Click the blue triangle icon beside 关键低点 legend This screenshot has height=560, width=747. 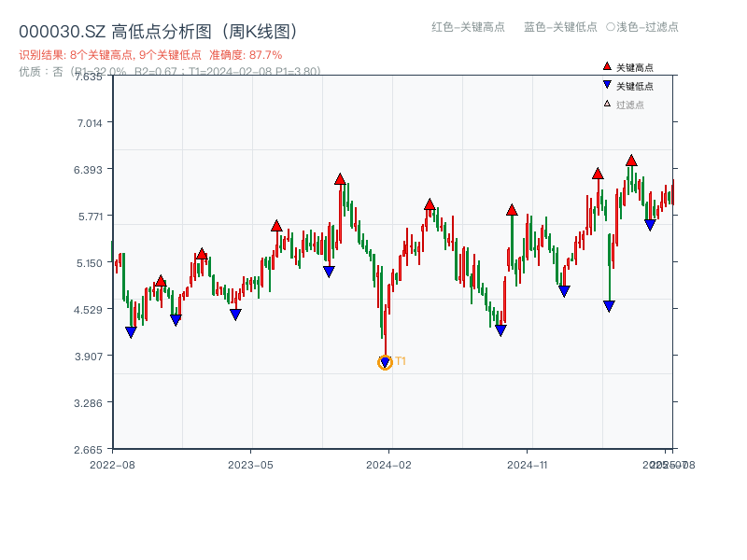tap(607, 85)
